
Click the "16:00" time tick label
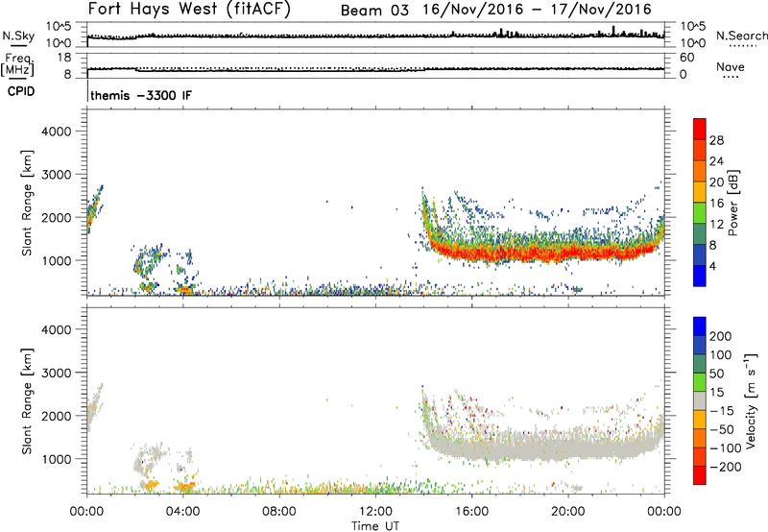click(x=471, y=512)
